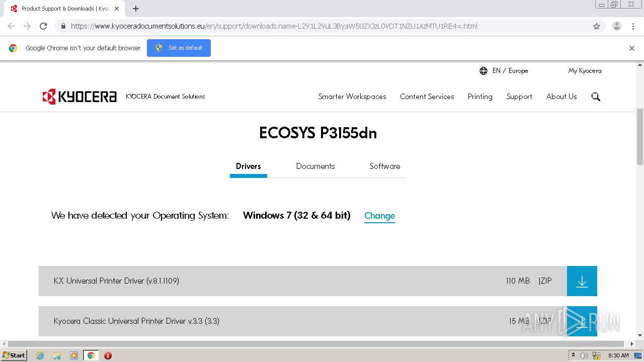Open the About Us menu

click(561, 97)
